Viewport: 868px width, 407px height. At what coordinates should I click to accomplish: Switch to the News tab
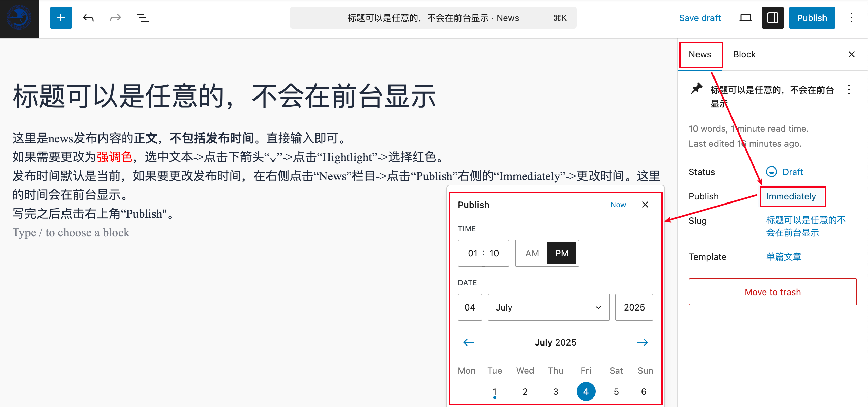point(700,54)
